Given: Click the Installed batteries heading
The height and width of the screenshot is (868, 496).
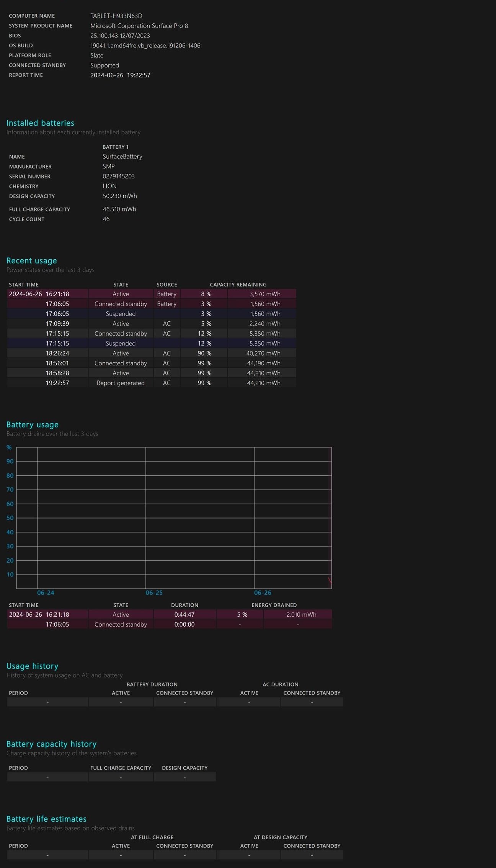Looking at the screenshot, I should 40,123.
